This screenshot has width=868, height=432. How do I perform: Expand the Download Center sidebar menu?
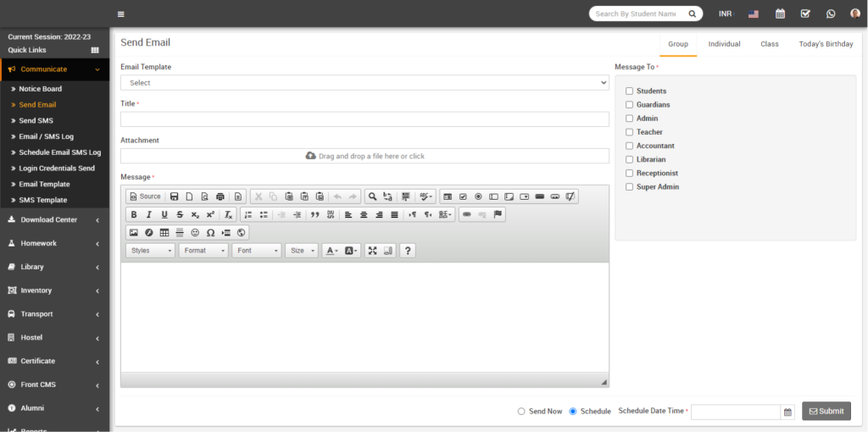coord(54,220)
